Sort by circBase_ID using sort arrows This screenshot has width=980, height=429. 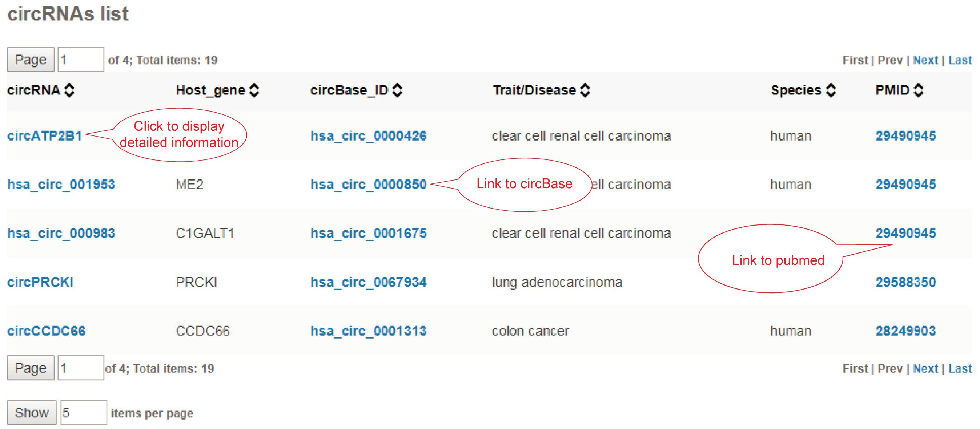(x=398, y=90)
